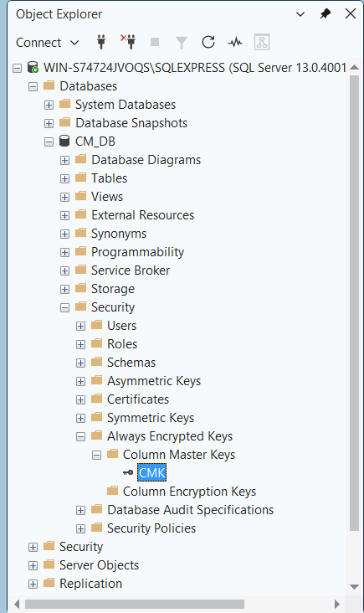Close the Object Explorer panel

(351, 13)
